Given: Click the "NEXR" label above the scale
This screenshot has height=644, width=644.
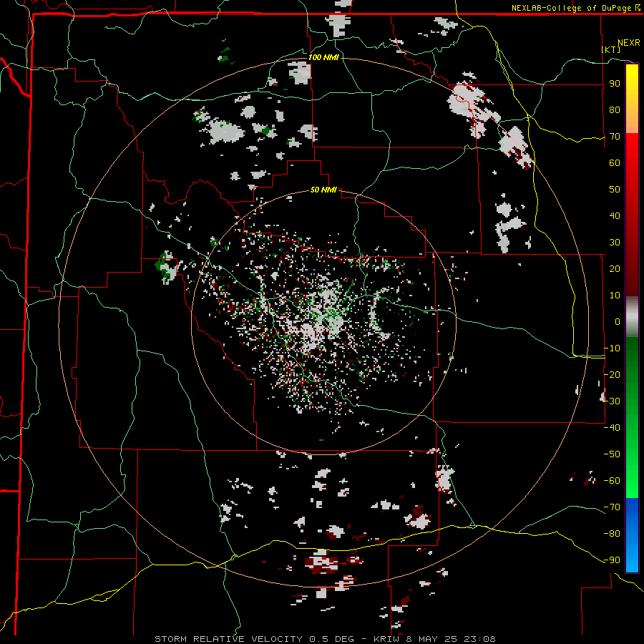Looking at the screenshot, I should click(628, 43).
